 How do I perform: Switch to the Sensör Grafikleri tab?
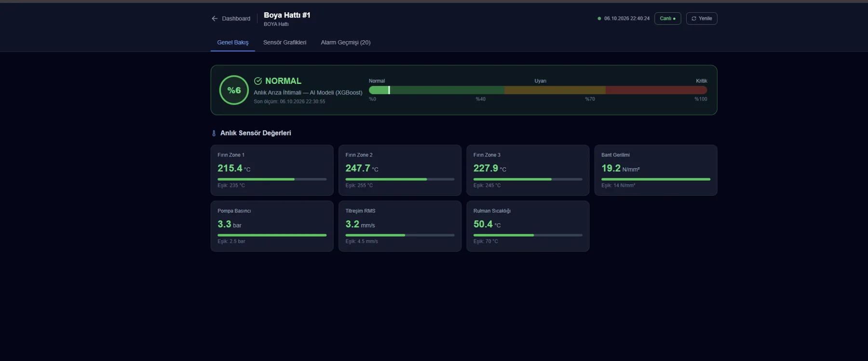285,42
